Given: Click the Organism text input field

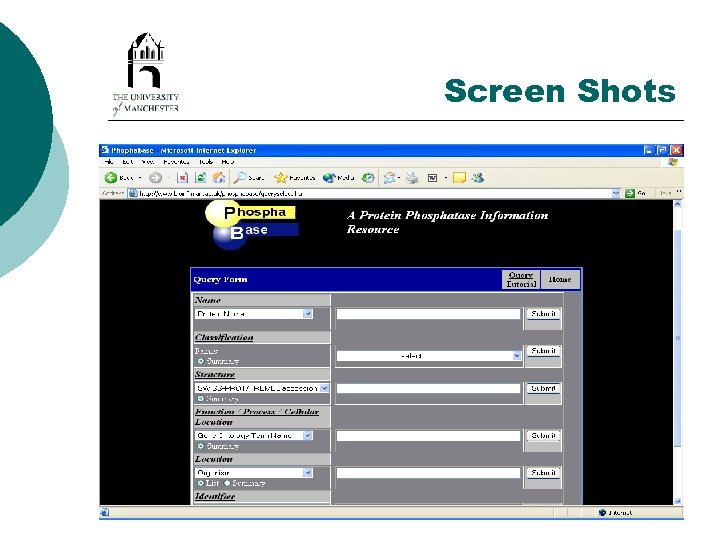Looking at the screenshot, I should pos(428,472).
